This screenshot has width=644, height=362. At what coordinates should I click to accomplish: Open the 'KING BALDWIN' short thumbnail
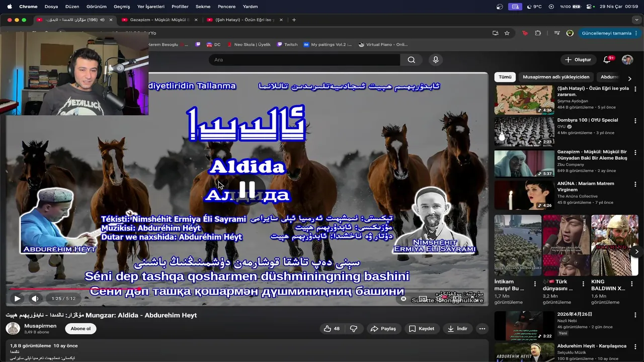614,245
